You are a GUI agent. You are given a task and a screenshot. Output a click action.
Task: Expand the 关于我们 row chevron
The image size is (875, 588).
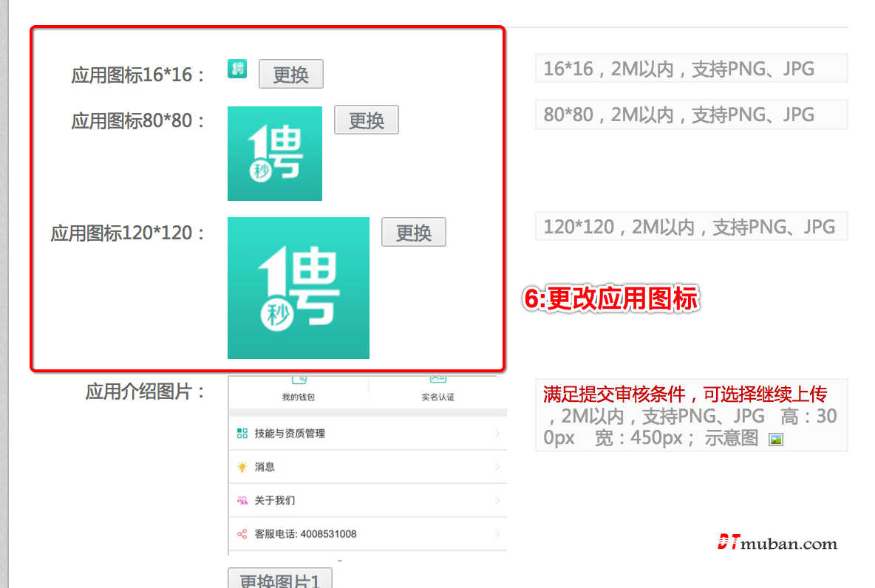point(497,501)
